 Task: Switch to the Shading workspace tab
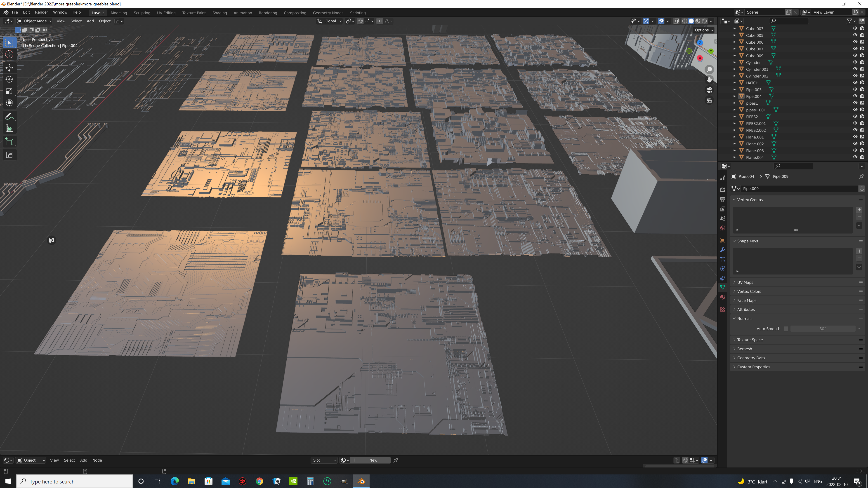coord(220,12)
